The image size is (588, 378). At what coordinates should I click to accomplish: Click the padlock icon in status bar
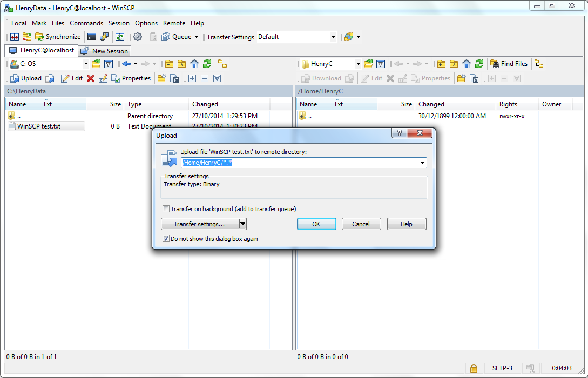point(474,368)
